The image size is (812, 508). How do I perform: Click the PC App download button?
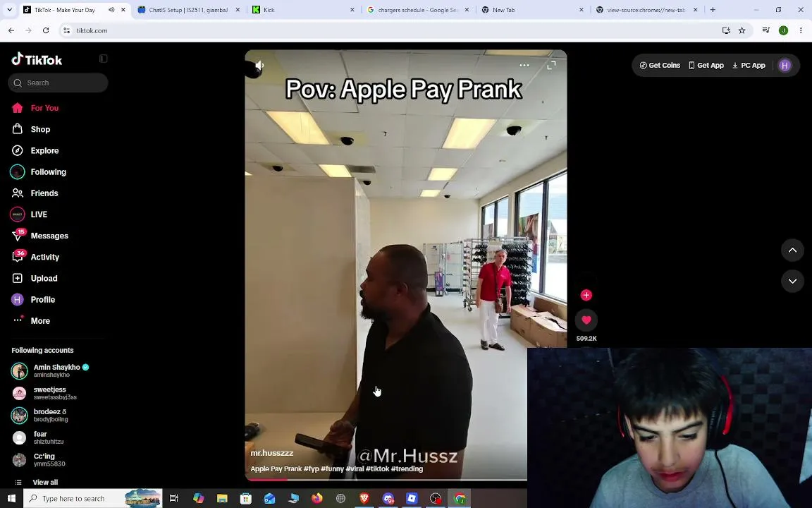point(749,66)
